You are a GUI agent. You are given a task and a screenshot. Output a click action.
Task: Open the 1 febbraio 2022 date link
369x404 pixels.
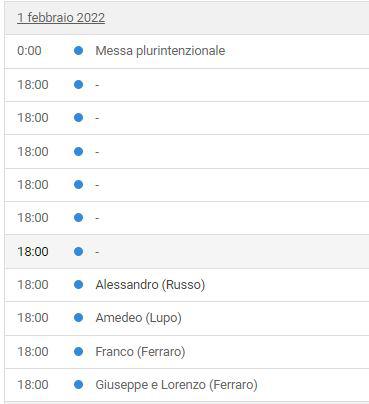(x=61, y=18)
